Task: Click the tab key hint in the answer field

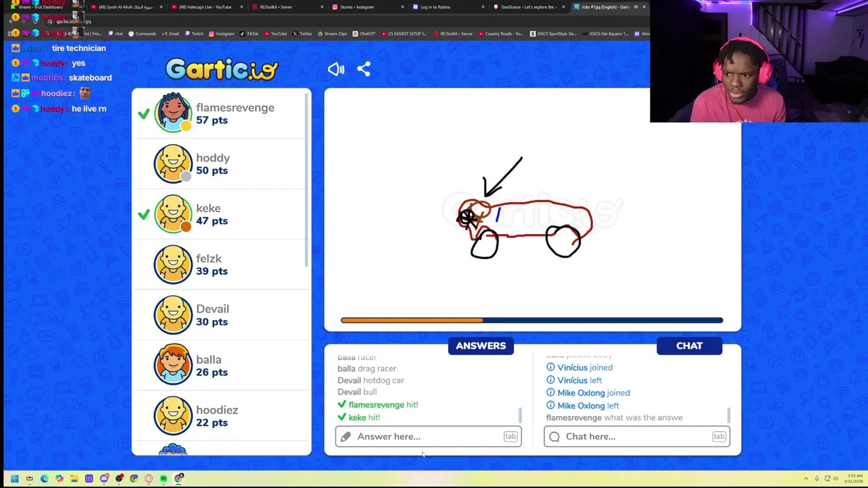Action: [511, 436]
